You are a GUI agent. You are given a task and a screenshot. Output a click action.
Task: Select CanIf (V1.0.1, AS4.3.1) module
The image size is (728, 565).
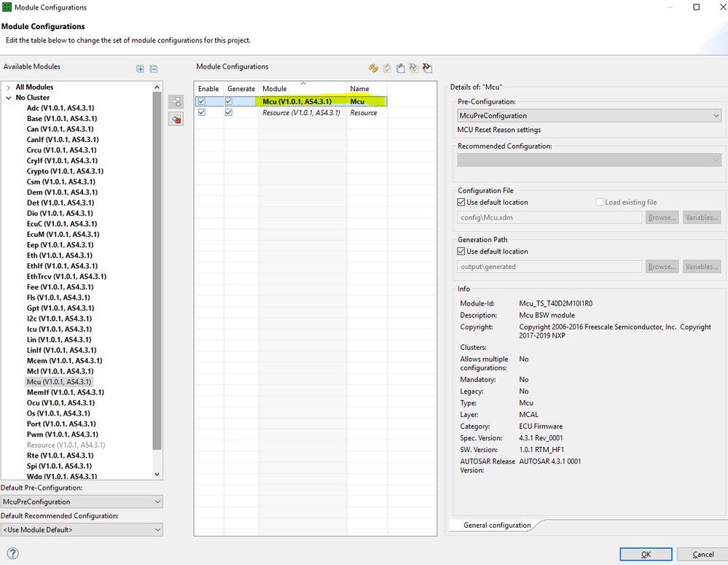coord(63,139)
